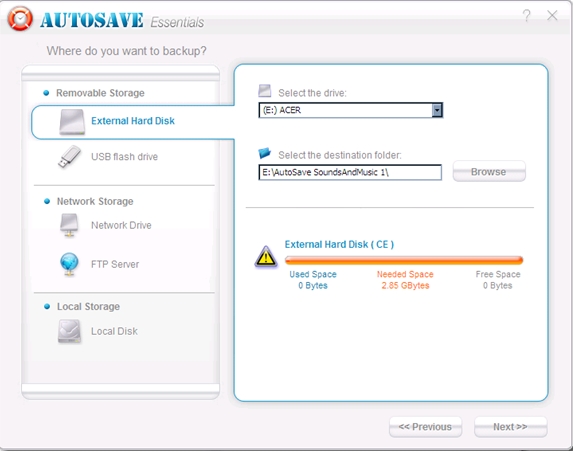Click the Where do you want to backup heading

pyautogui.click(x=126, y=51)
